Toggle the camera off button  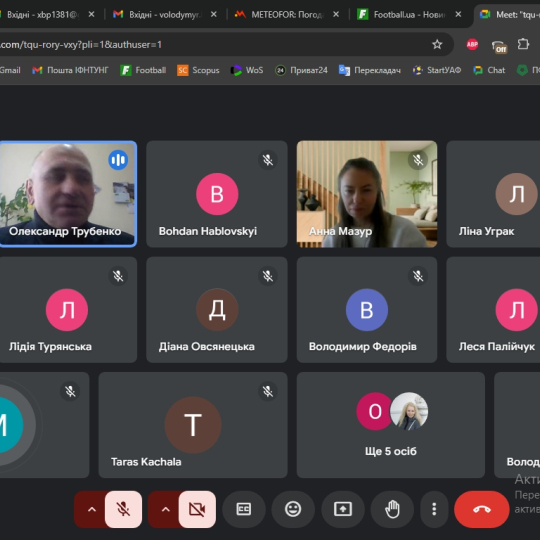pyautogui.click(x=197, y=509)
